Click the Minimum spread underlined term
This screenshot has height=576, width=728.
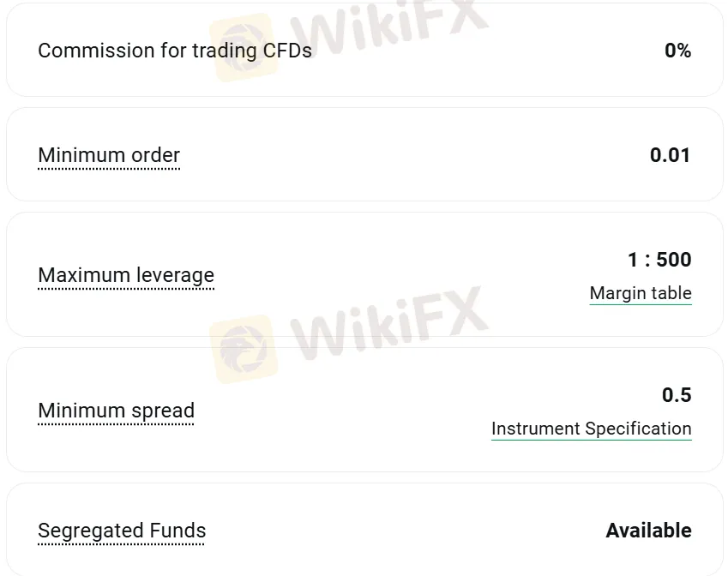116,411
